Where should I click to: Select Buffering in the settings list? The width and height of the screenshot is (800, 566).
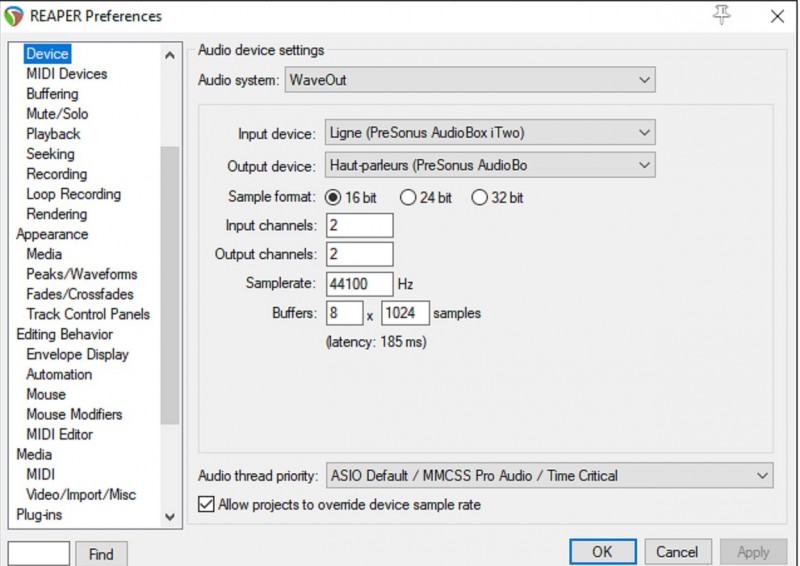(52, 94)
